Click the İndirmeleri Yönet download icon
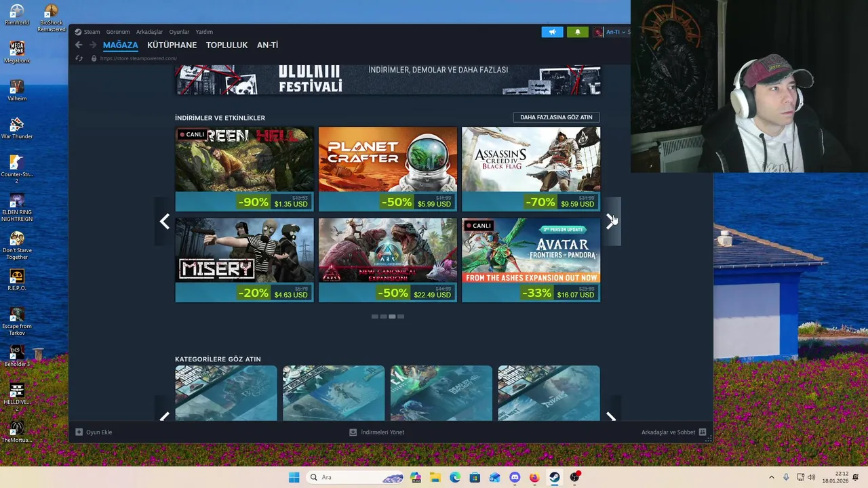 (x=353, y=432)
